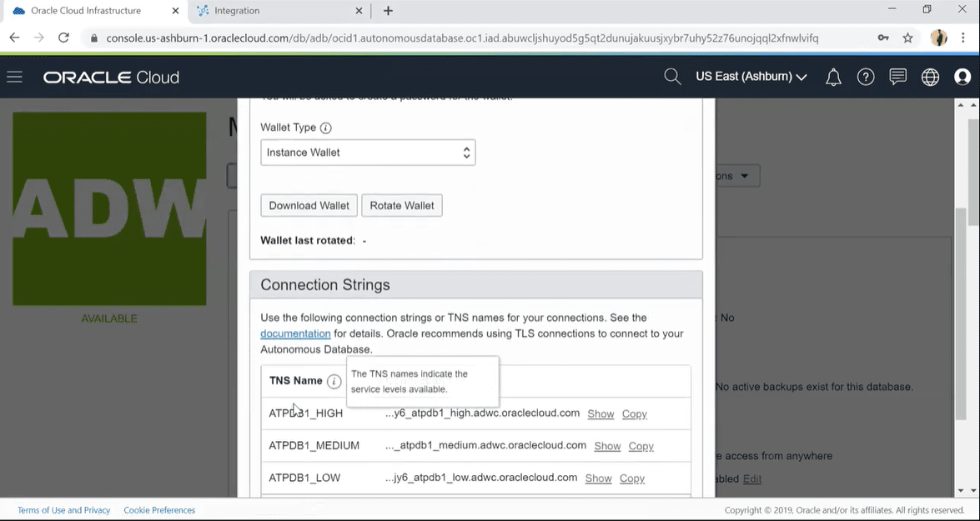
Task: Expand the US East (Ashburn) region selector
Action: tap(751, 77)
